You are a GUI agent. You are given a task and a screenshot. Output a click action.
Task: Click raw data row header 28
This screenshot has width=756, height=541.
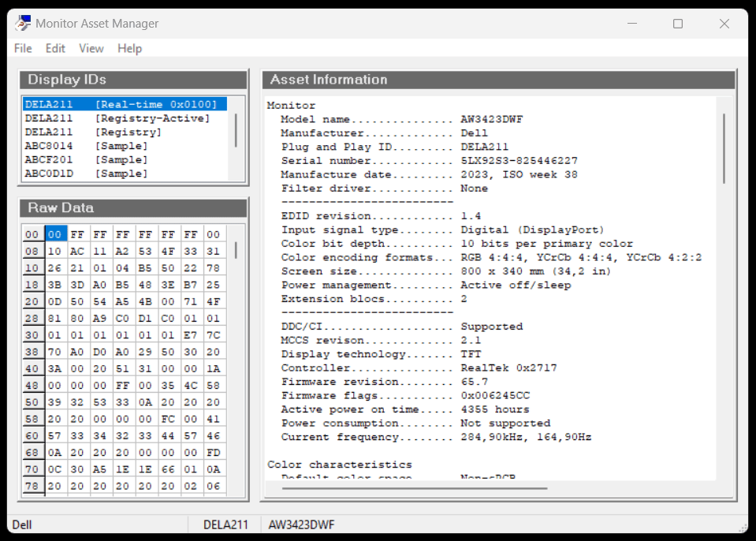click(33, 319)
